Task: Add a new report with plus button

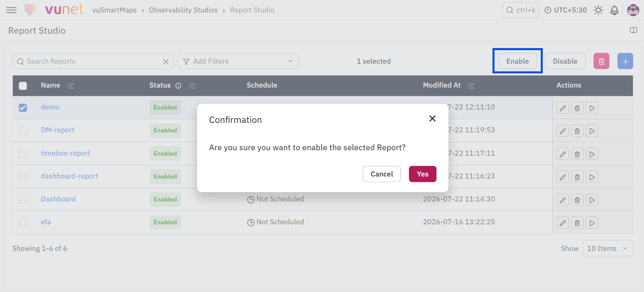Action: point(625,61)
